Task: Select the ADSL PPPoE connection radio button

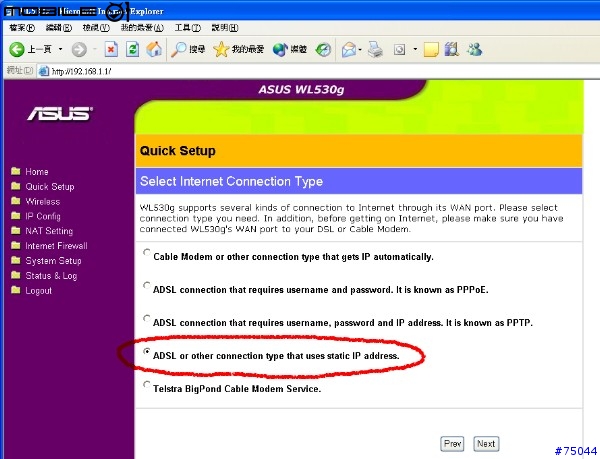Action: tap(147, 285)
